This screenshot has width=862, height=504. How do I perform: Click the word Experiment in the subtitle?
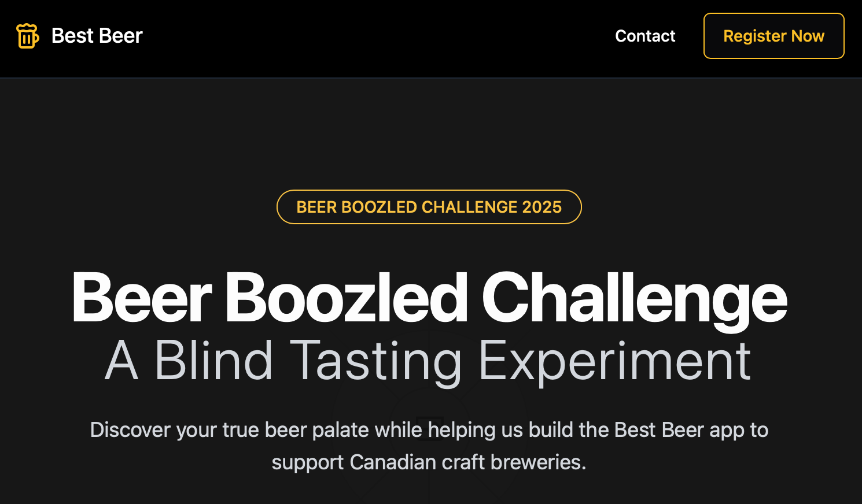click(614, 361)
